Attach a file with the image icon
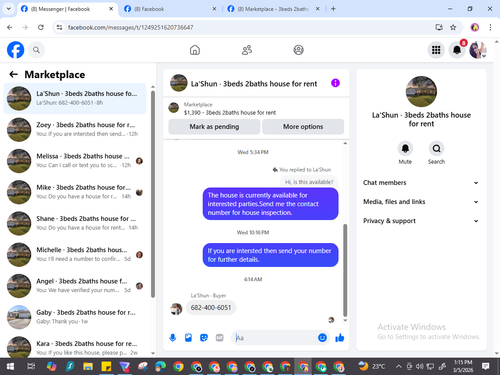The image size is (500, 375). 188,338
